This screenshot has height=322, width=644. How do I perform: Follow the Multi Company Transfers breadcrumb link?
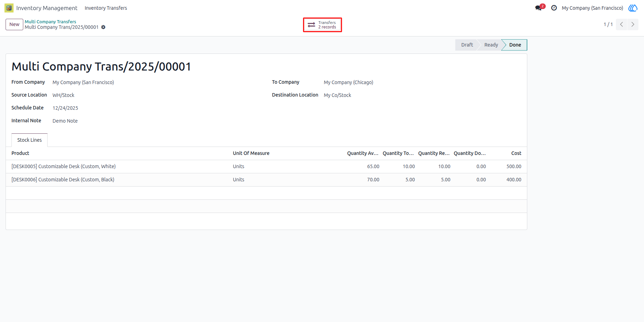tap(50, 22)
